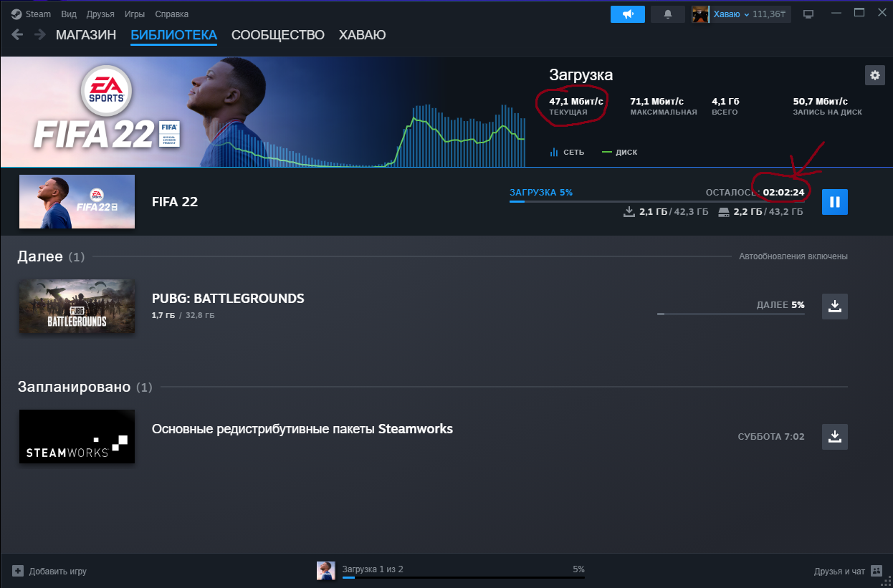893x588 pixels.
Task: Switch to Big Picture mode icon
Action: [808, 14]
